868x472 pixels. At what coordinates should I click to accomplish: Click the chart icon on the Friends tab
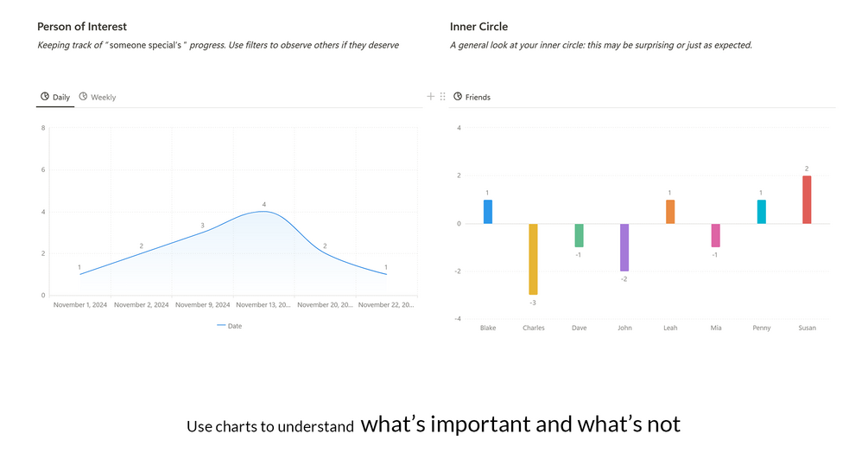pyautogui.click(x=458, y=97)
